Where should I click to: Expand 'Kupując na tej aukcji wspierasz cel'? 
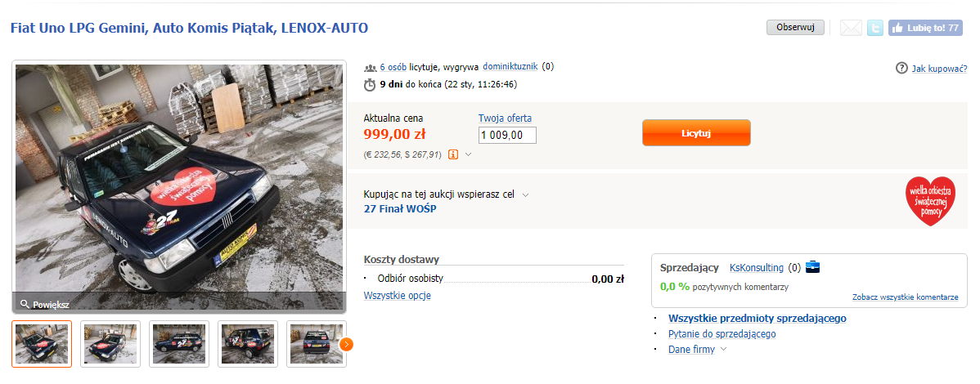click(525, 194)
